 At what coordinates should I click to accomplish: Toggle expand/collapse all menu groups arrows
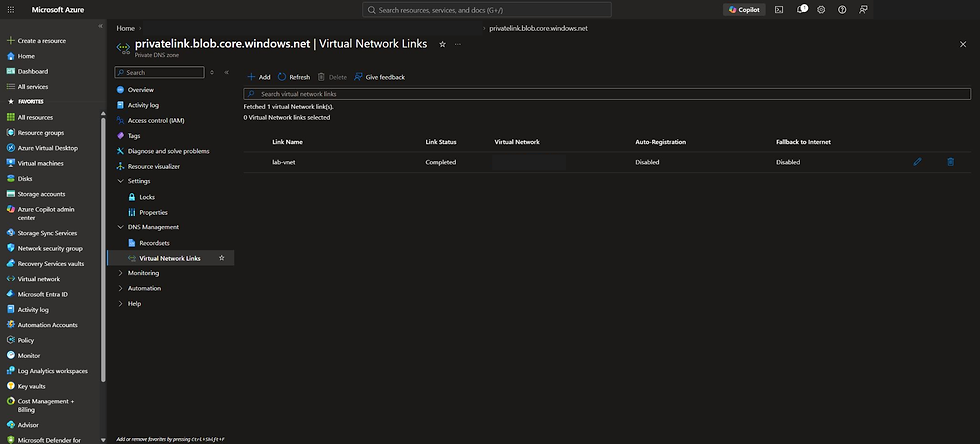point(212,73)
